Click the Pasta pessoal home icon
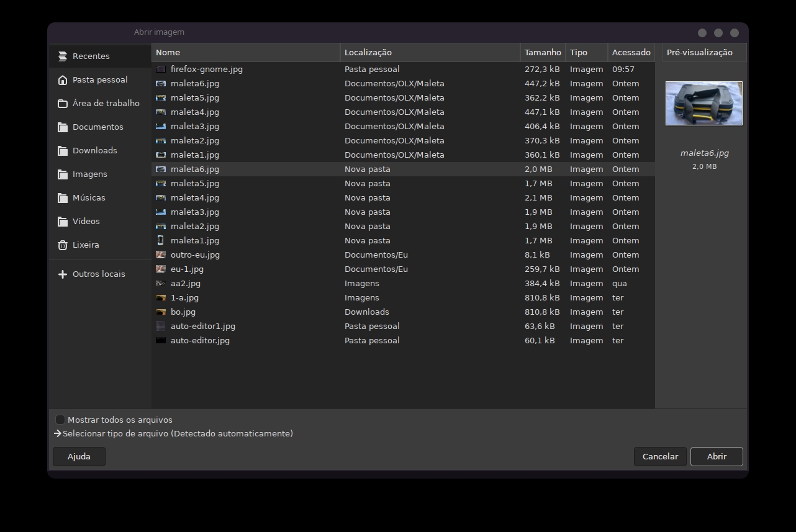796x532 pixels. [x=63, y=80]
